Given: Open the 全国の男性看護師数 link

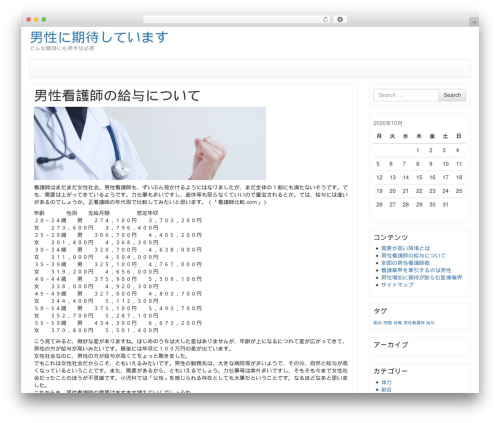Looking at the screenshot, I should coord(405,263).
